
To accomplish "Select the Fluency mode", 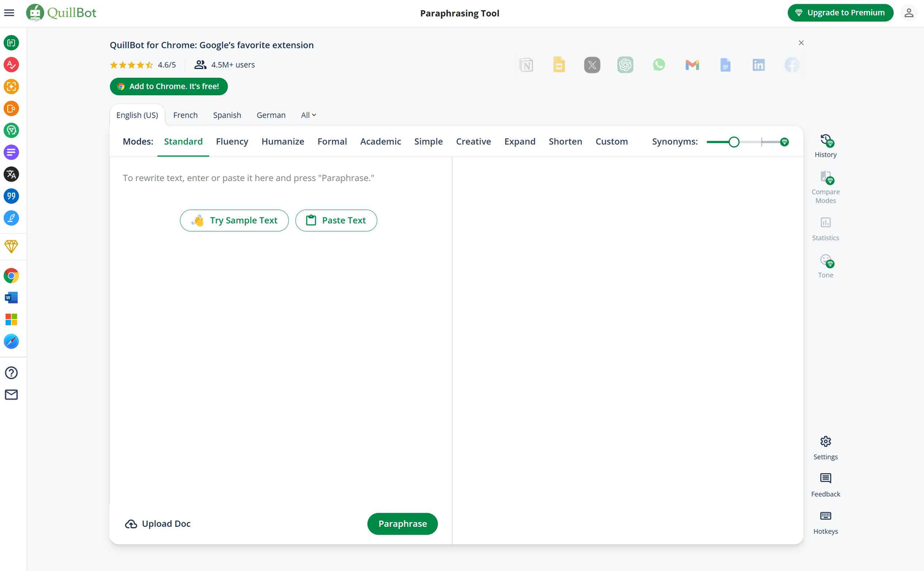I will pyautogui.click(x=232, y=141).
